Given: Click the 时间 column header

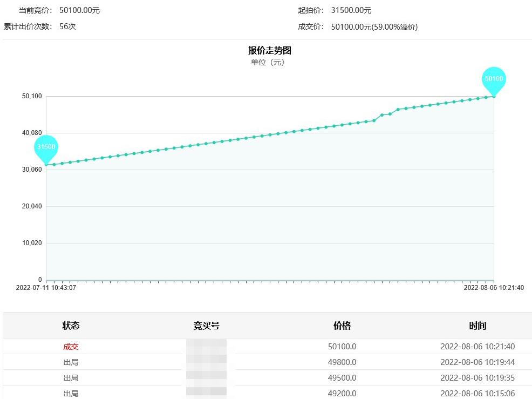Looking at the screenshot, I should pos(478,326).
